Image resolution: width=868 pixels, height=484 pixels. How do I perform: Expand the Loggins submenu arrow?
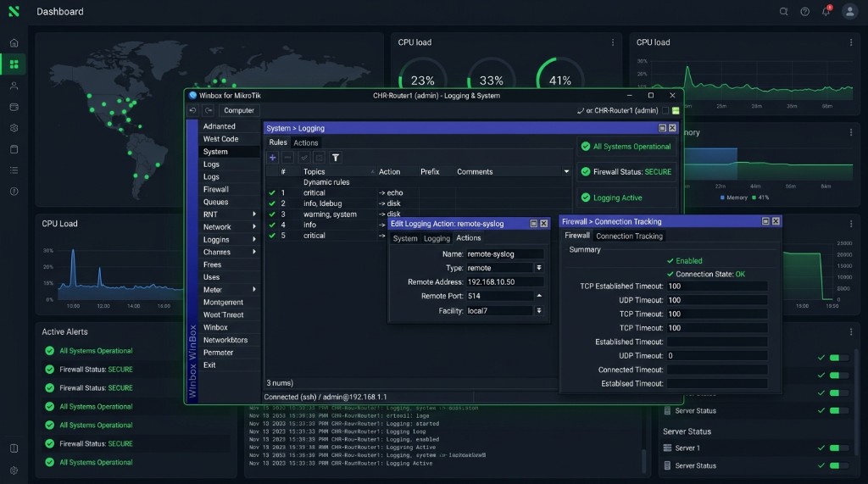click(x=254, y=239)
